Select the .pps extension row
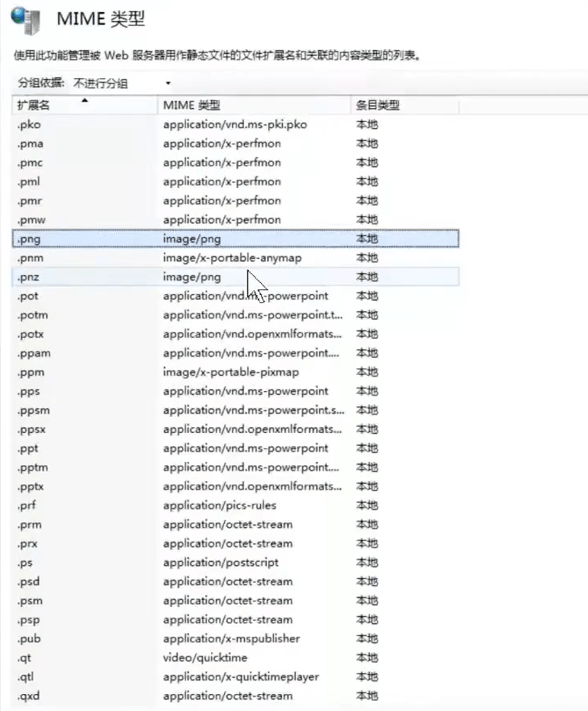This screenshot has height=711, width=588. [x=235, y=391]
